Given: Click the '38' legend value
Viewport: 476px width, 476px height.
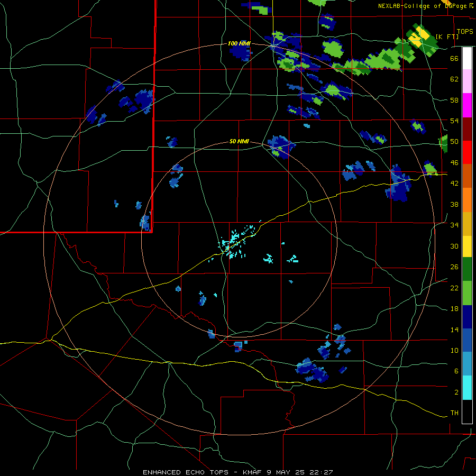Looking at the screenshot, I should (x=454, y=204).
